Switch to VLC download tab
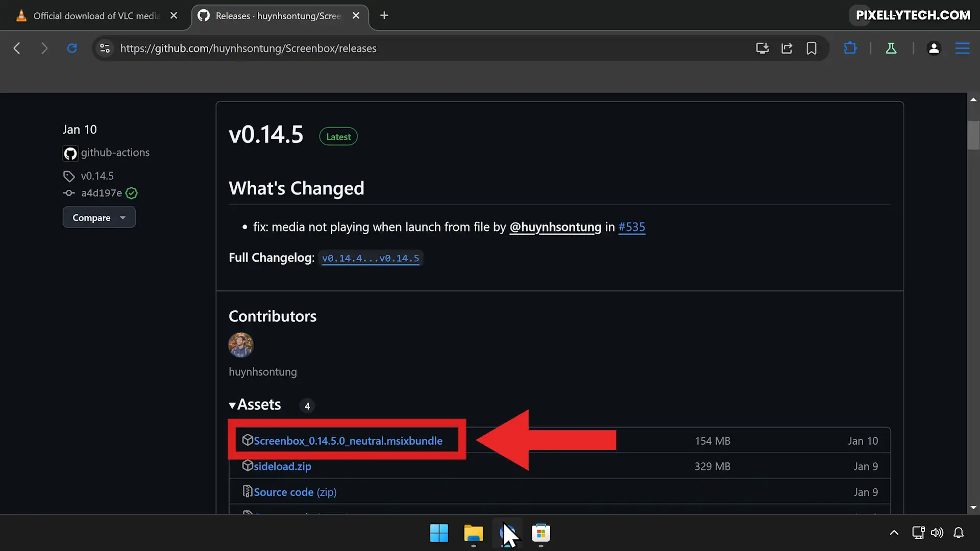Image resolution: width=980 pixels, height=551 pixels. pyautogui.click(x=96, y=16)
